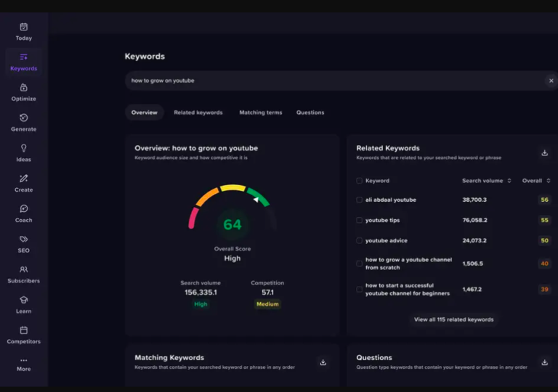Clear the keyword search with X button

pos(551,81)
